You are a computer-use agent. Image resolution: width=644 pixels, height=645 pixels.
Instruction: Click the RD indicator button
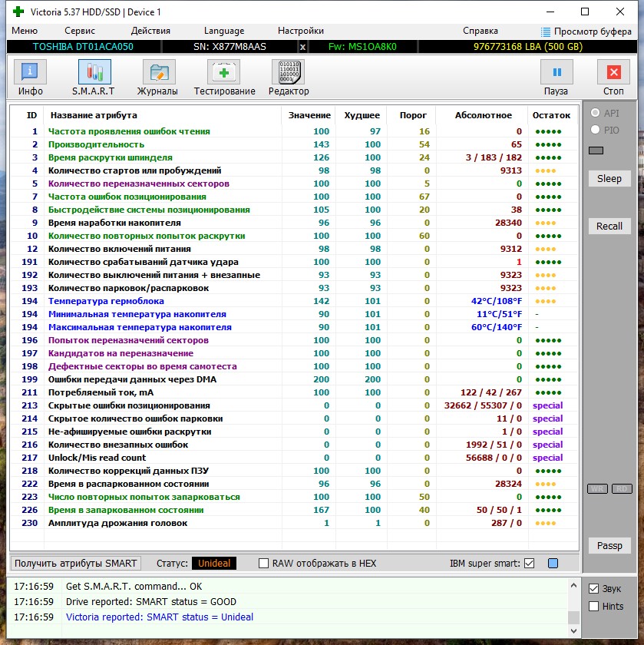pos(622,488)
